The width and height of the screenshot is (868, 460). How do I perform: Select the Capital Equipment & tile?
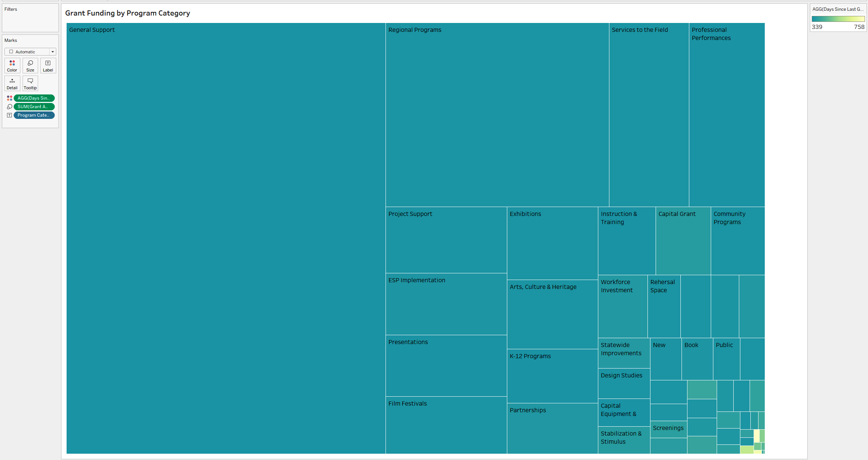[624, 413]
